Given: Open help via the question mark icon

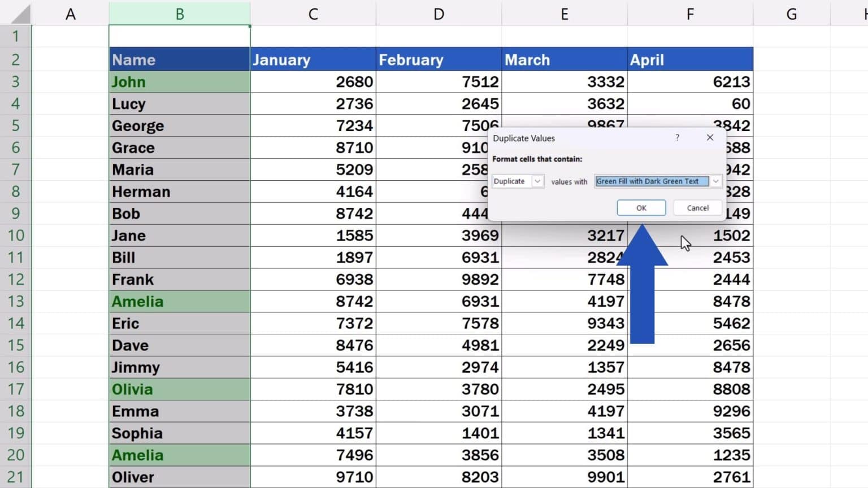Looking at the screenshot, I should pos(677,138).
